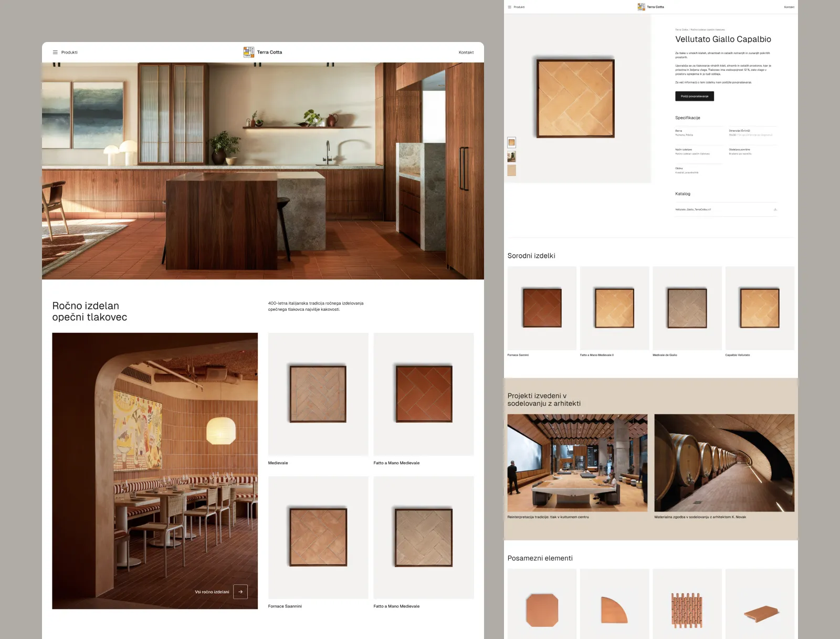
Task: Open the hamburger menu beside Produkti on homepage
Action: (55, 53)
